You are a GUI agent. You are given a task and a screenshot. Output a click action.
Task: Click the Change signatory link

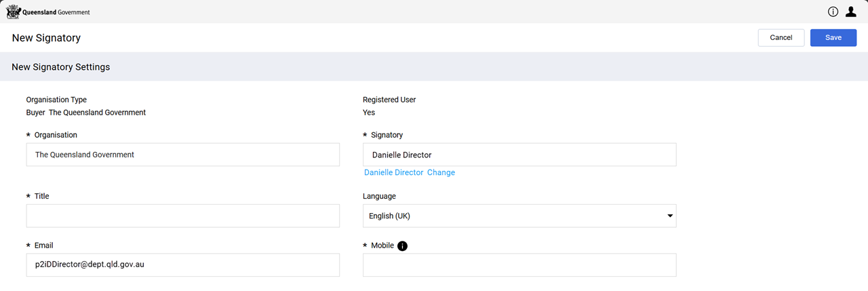[x=441, y=173]
